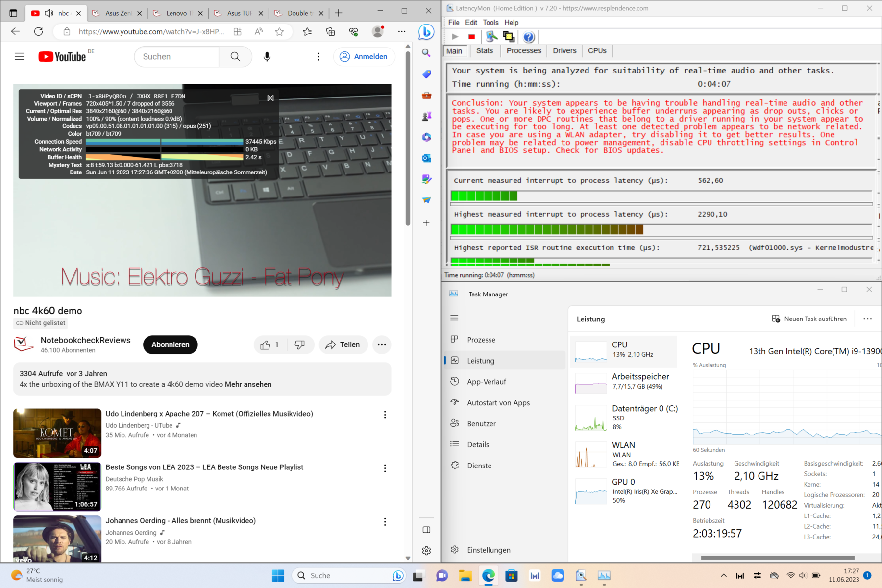882x588 pixels.
Task: Go back in Edge browser
Action: [15, 32]
